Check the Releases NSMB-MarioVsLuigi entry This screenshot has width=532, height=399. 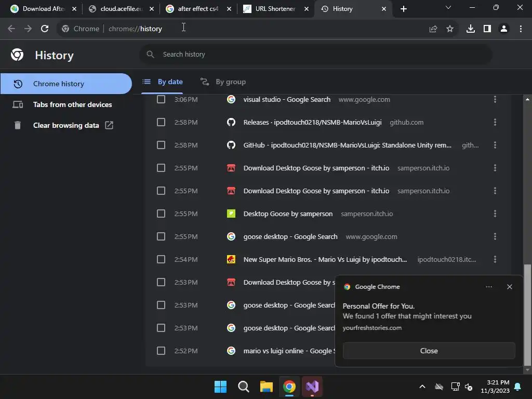pos(161,122)
